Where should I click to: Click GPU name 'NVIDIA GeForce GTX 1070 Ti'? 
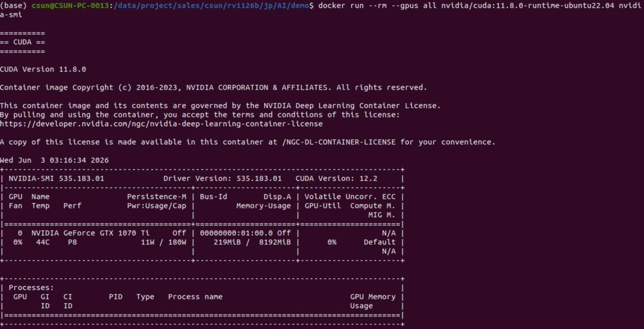point(90,233)
